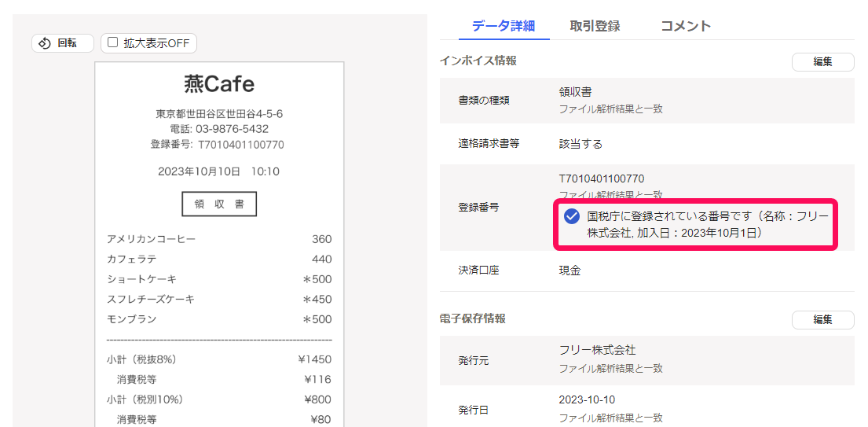The image size is (868, 427).
Task: Click the ¥800 subtotal amount
Action: click(x=318, y=399)
